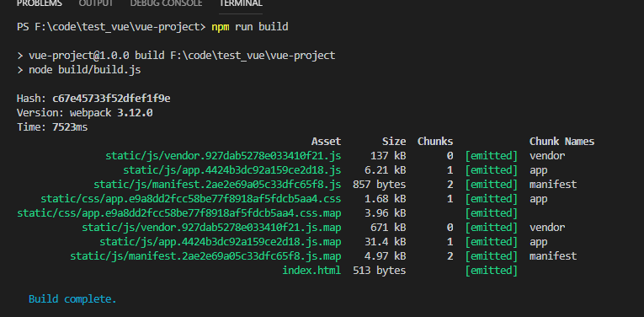
Task: Click the 1.68 kB size value
Action: [x=385, y=199]
